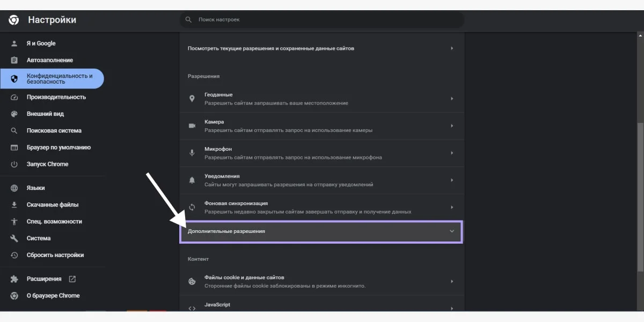Expand Дополнительные разрешения section
Screen dimensions: 644x322
click(x=321, y=231)
